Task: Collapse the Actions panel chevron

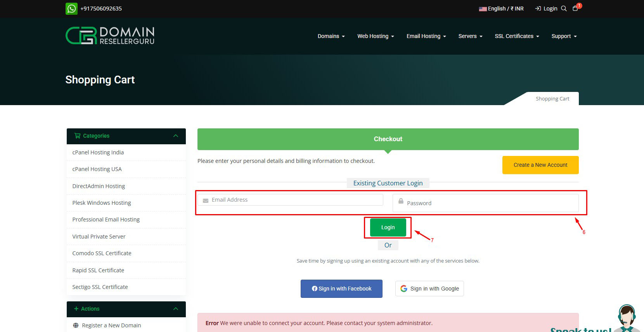Action: 176,309
